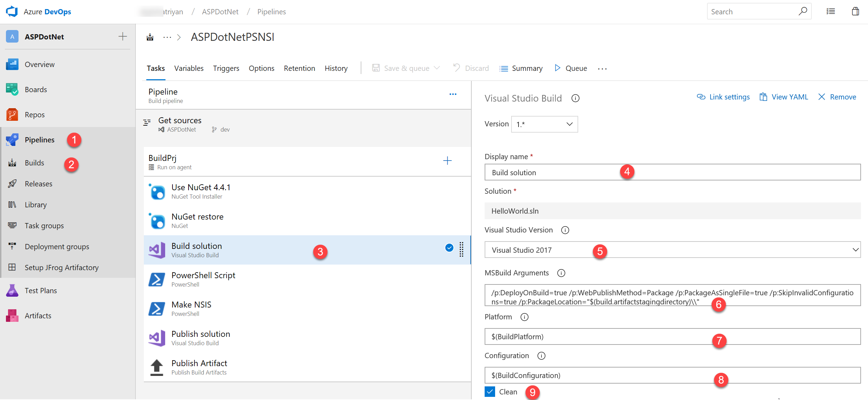Screen dimensions: 868x400
Task: Open the Visual Studio Version dropdown
Action: (672, 250)
